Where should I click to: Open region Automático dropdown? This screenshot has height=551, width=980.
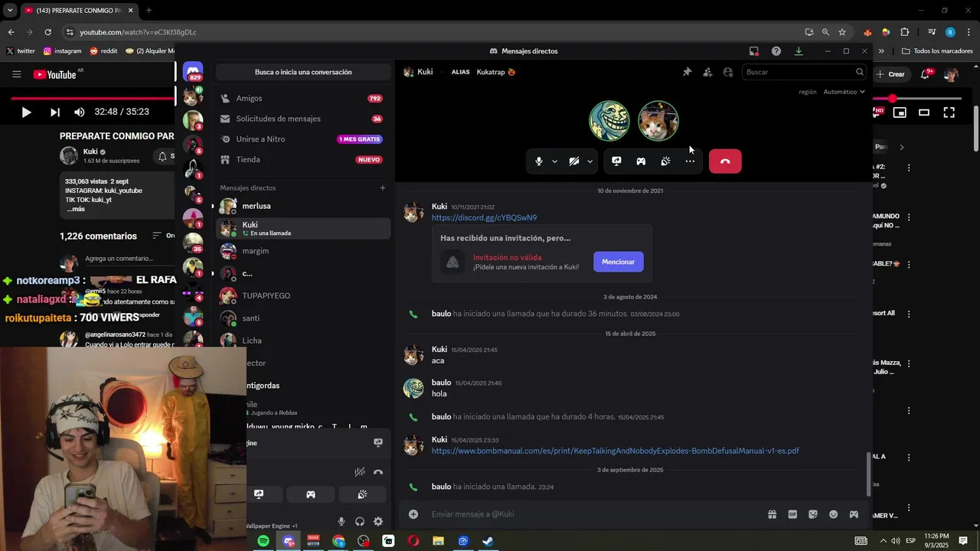844,92
